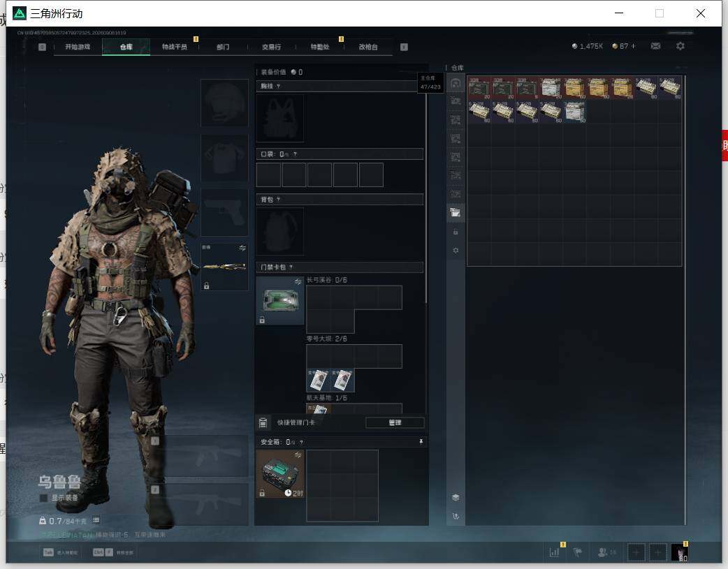Select the white ammo box in first warehouse row

pos(551,88)
